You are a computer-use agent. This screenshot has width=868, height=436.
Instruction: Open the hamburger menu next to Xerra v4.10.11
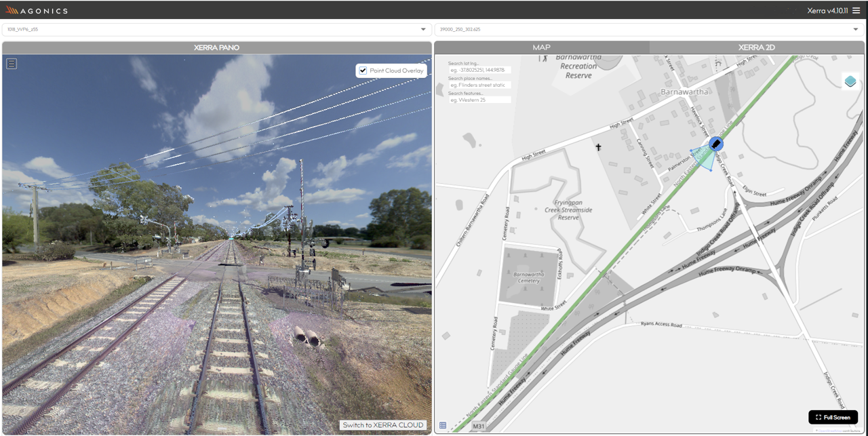(x=856, y=10)
